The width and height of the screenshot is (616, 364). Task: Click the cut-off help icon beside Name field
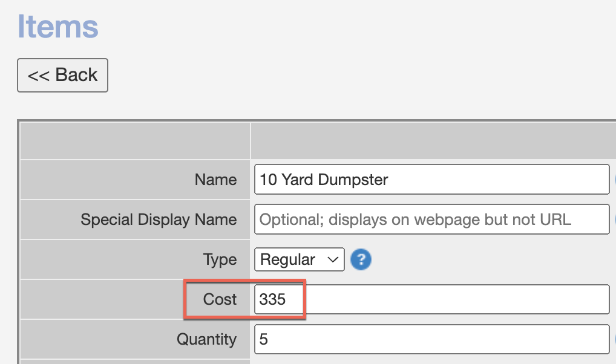(614, 180)
